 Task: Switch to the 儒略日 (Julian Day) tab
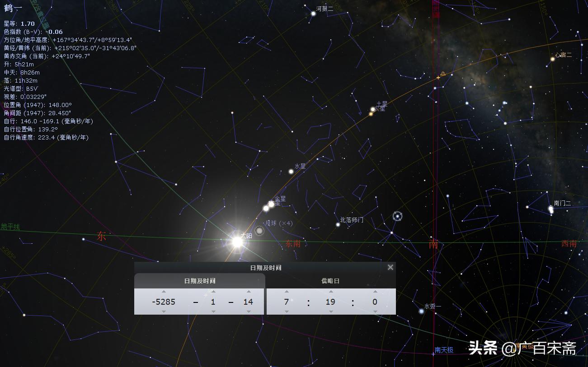pos(330,281)
